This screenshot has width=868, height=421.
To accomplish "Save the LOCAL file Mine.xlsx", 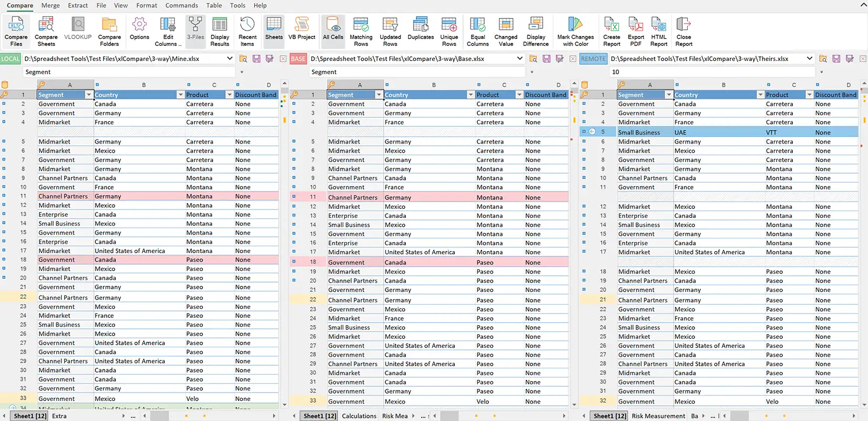I will point(257,59).
